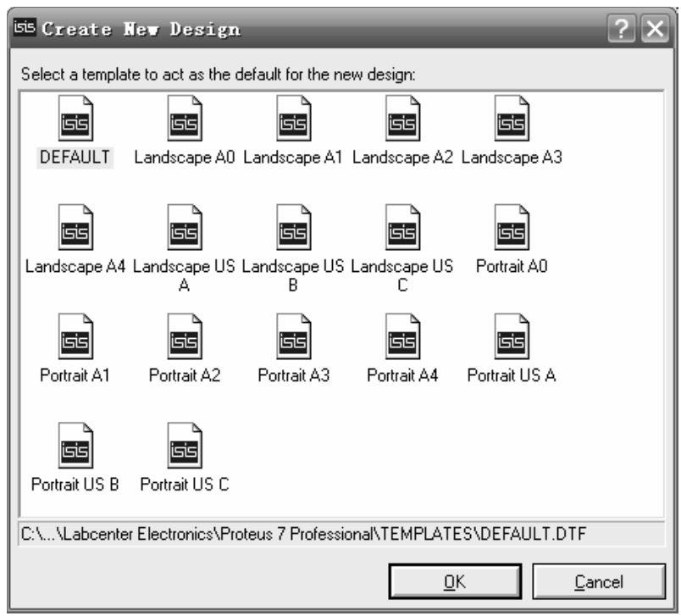The height and width of the screenshot is (616, 681).
Task: Choose the Landscape A0 template icon
Action: tap(185, 118)
